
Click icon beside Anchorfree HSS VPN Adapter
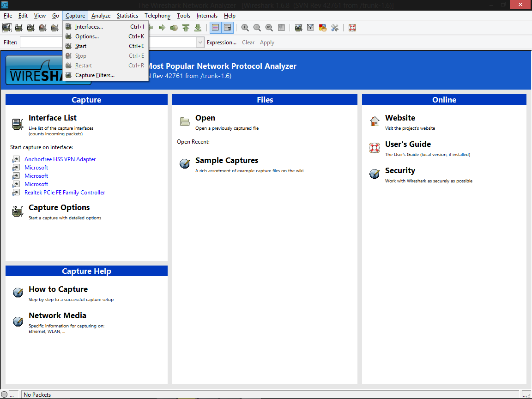click(16, 159)
